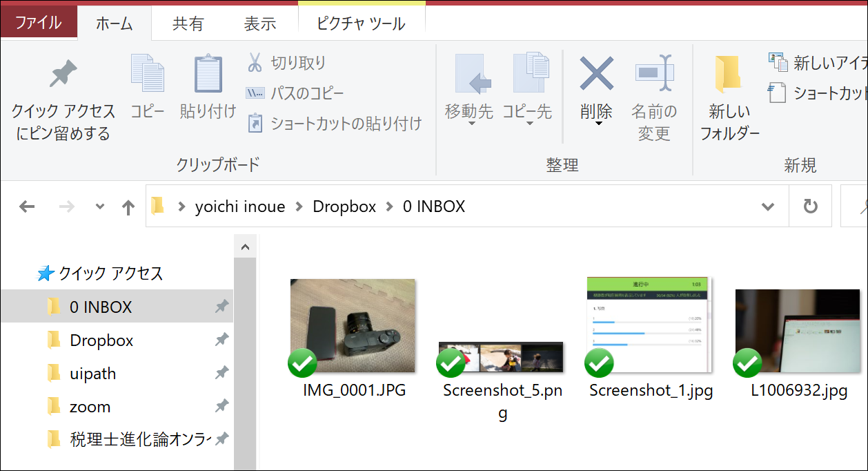Click the scissors 切り取り icon
The image size is (868, 471).
(255, 63)
